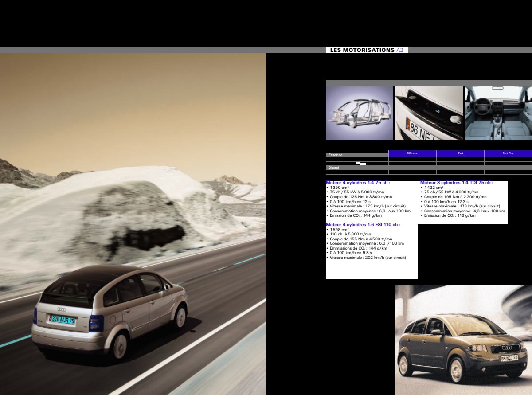Click license plate "326 MJR 75" on silver car
The width and height of the screenshot is (532, 395).
click(63, 320)
